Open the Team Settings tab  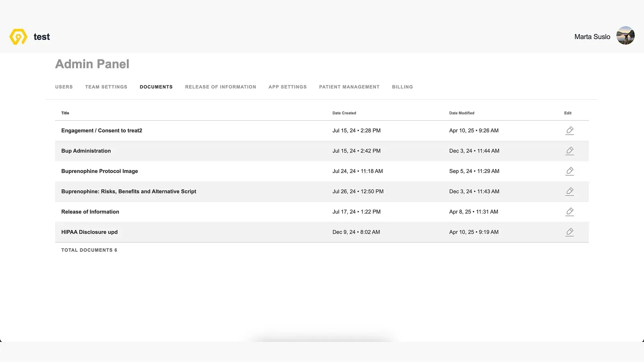106,87
